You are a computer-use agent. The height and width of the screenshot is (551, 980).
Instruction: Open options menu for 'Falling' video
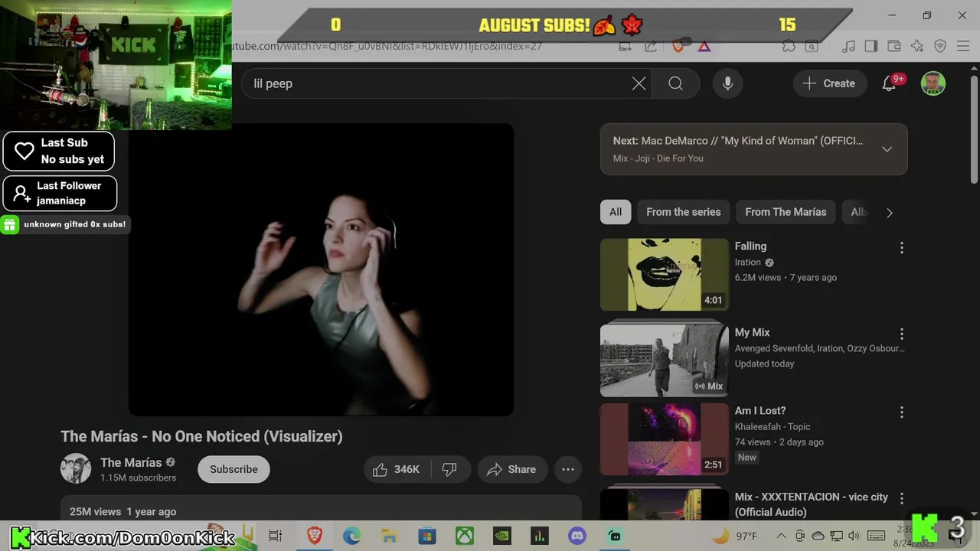(901, 248)
